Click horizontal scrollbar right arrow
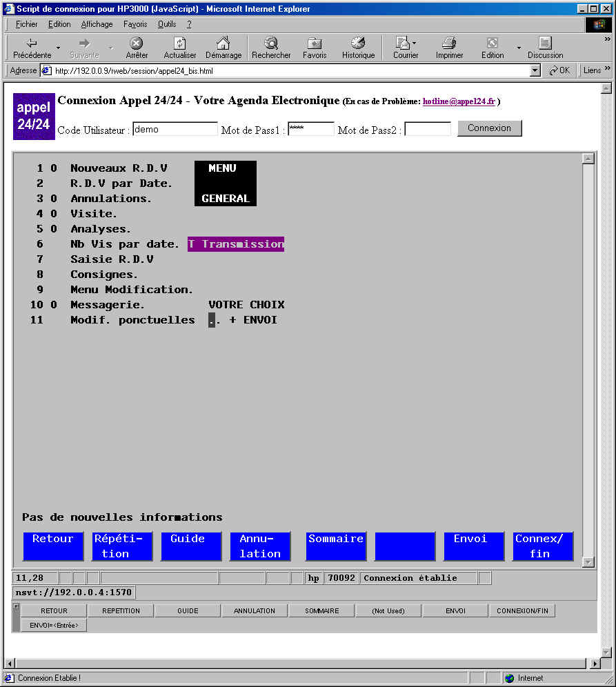The image size is (616, 687). (595, 664)
